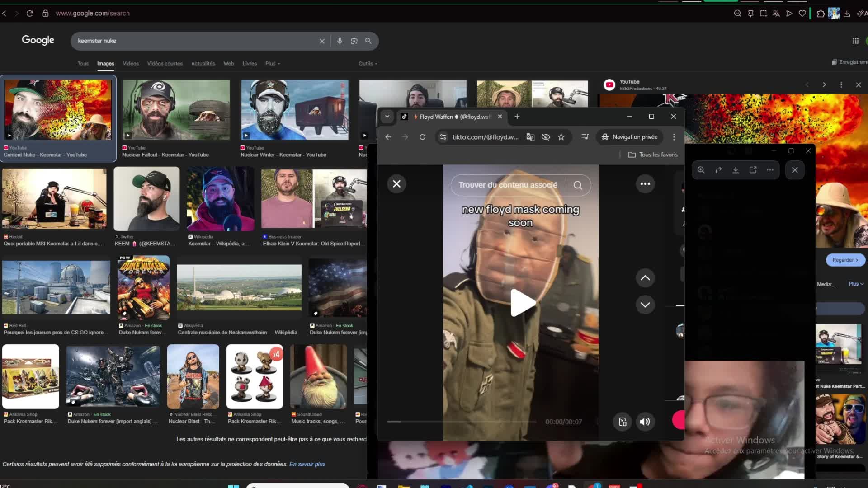This screenshot has height=488, width=868.
Task: Expand the Plus search filter menu
Action: tap(273, 64)
